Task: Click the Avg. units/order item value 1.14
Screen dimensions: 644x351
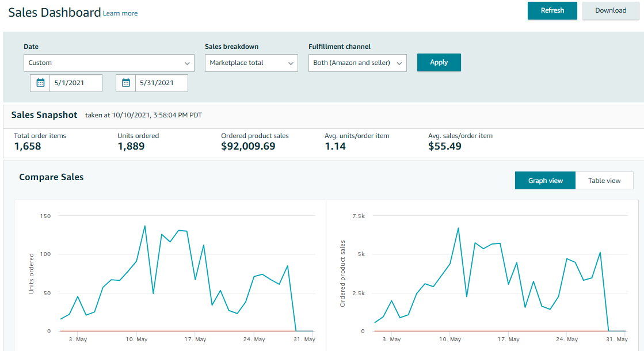Action: 335,146
